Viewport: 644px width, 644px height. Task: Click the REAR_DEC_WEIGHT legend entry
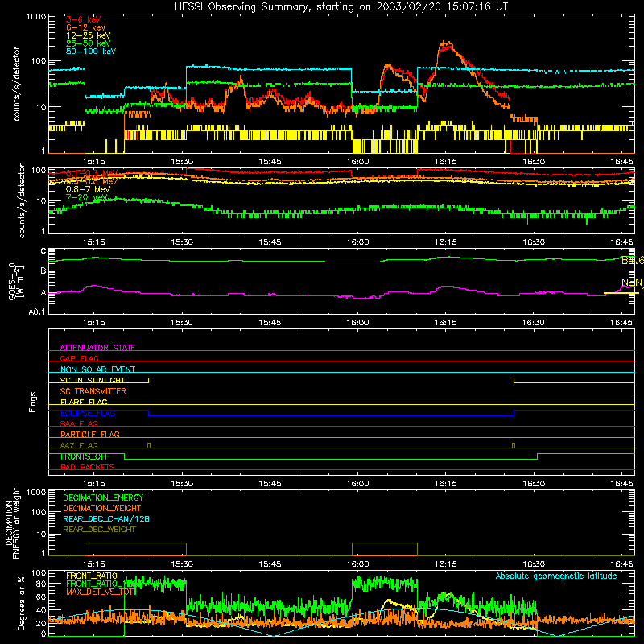[99, 530]
